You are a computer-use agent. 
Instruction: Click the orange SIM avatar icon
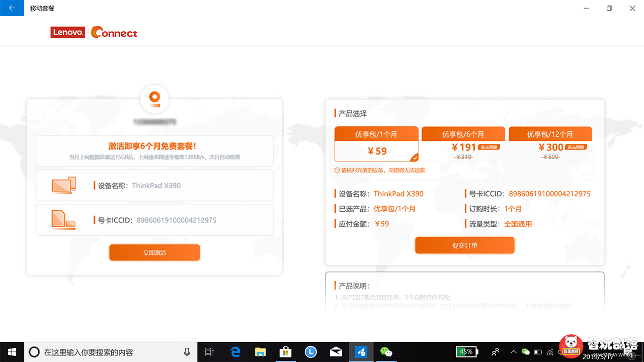tap(154, 98)
